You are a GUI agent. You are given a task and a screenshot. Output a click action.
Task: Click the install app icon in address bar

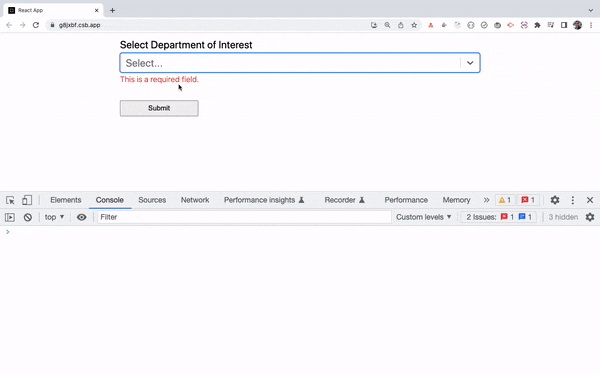[x=374, y=25]
